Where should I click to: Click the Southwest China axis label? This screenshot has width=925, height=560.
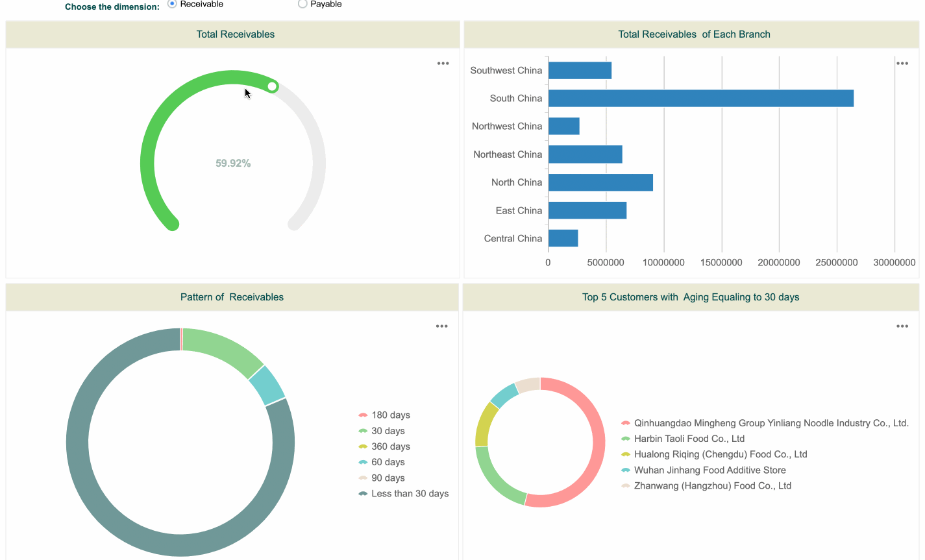point(506,70)
